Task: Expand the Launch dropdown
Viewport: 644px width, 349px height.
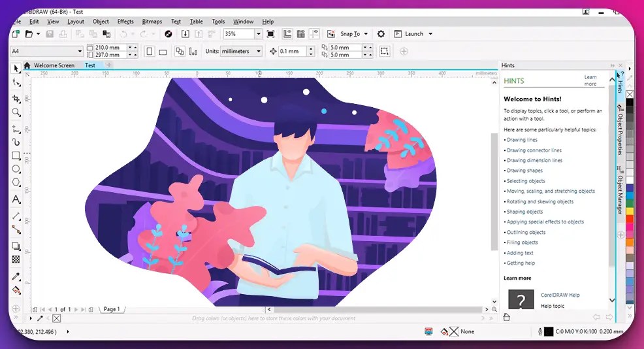Action: (x=430, y=34)
